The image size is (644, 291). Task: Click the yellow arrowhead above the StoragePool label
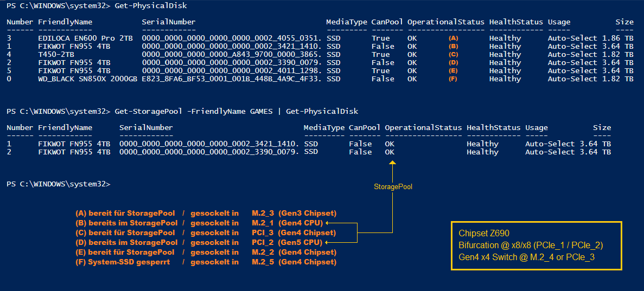393,162
